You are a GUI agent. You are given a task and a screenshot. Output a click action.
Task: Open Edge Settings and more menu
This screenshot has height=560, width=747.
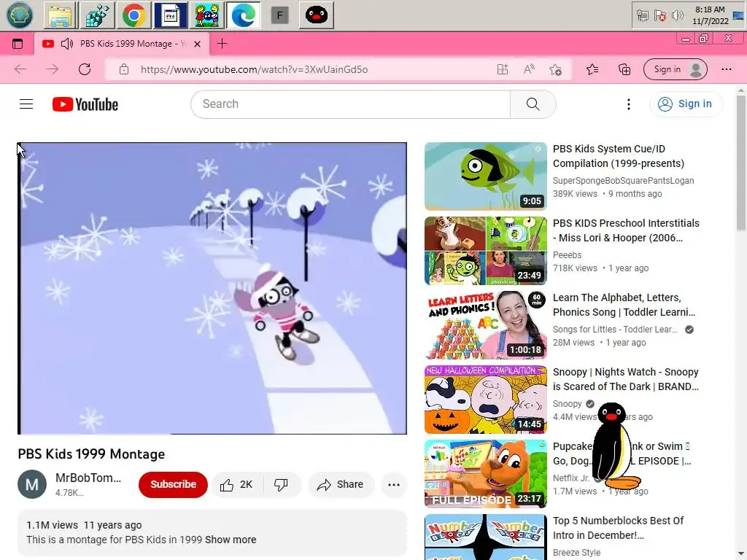pyautogui.click(x=726, y=69)
